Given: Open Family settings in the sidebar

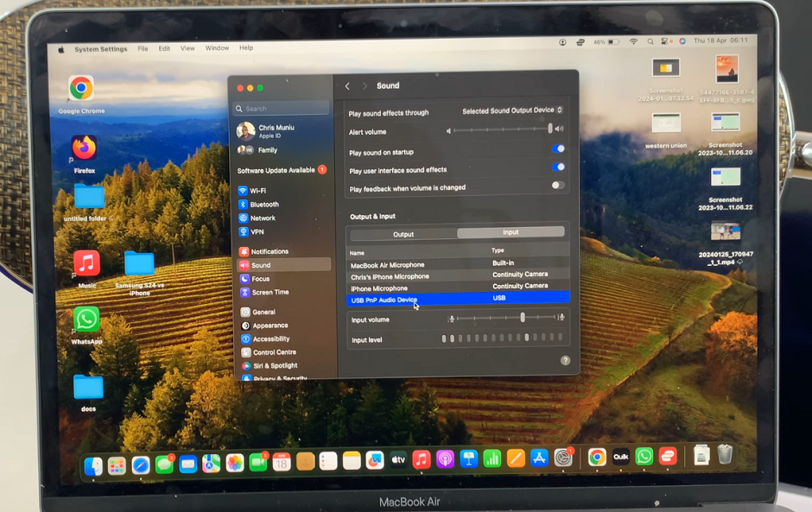Looking at the screenshot, I should click(x=257, y=150).
